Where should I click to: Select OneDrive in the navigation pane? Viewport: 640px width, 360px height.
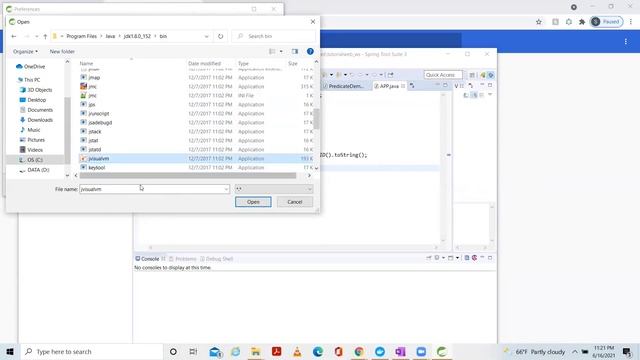point(34,67)
